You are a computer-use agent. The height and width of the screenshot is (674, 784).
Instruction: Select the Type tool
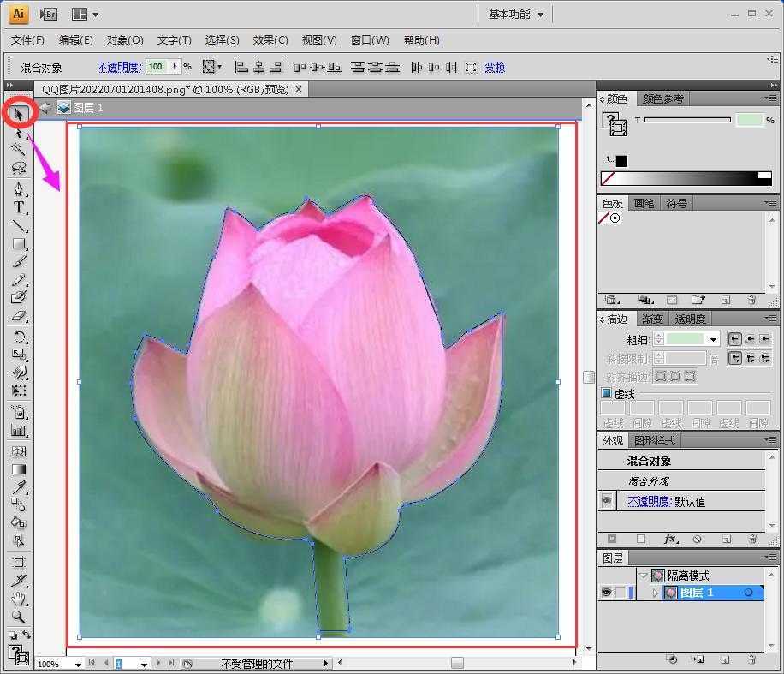point(19,207)
